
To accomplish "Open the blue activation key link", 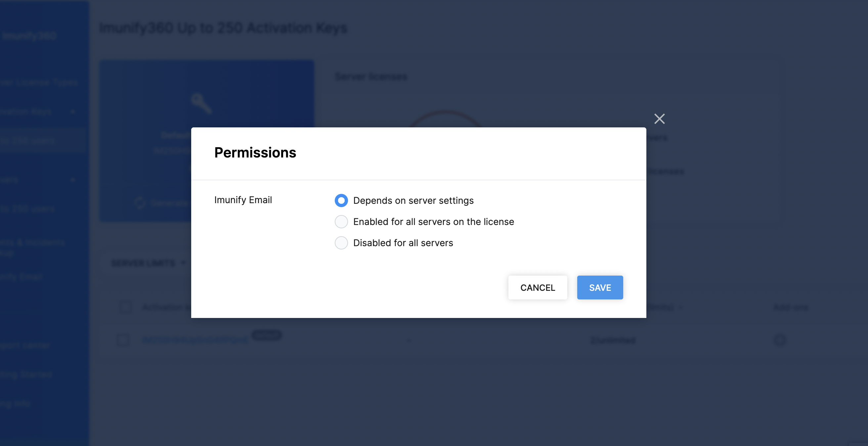I will tap(195, 340).
